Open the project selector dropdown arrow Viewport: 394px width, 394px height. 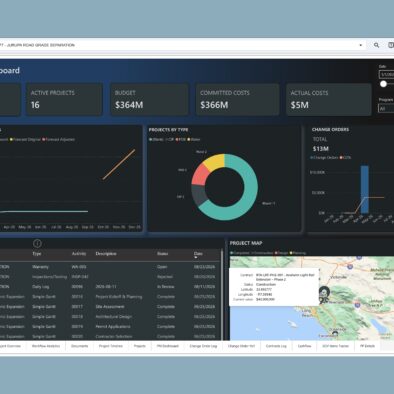pos(360,45)
